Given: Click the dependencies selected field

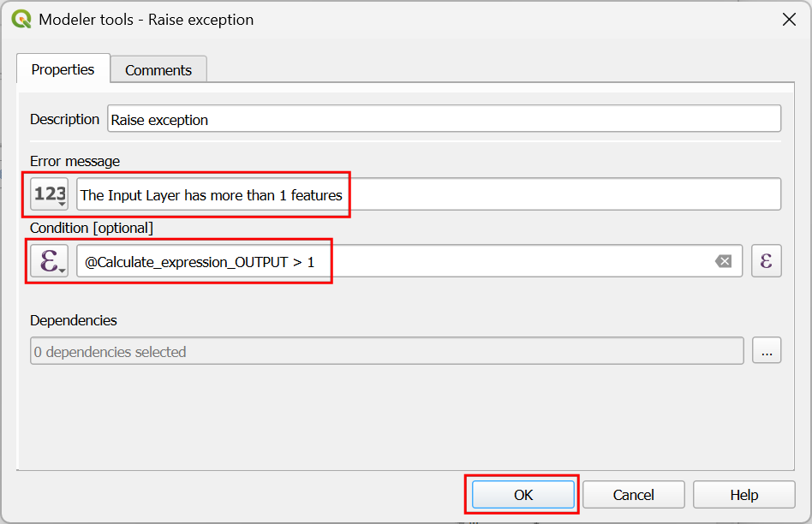Looking at the screenshot, I should [386, 351].
